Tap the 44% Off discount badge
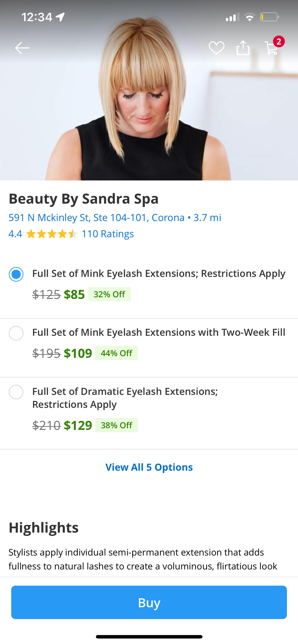Viewport: 298px width, 644px height. pyautogui.click(x=117, y=353)
